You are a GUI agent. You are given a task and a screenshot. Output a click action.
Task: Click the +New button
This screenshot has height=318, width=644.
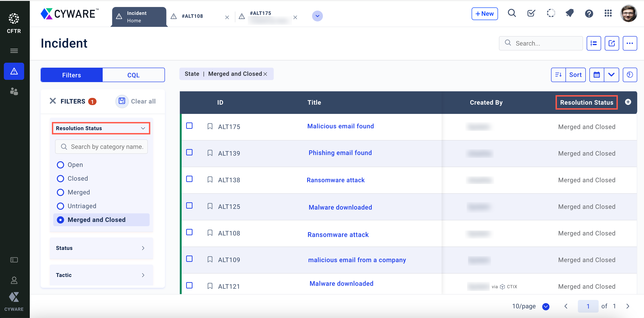click(484, 14)
